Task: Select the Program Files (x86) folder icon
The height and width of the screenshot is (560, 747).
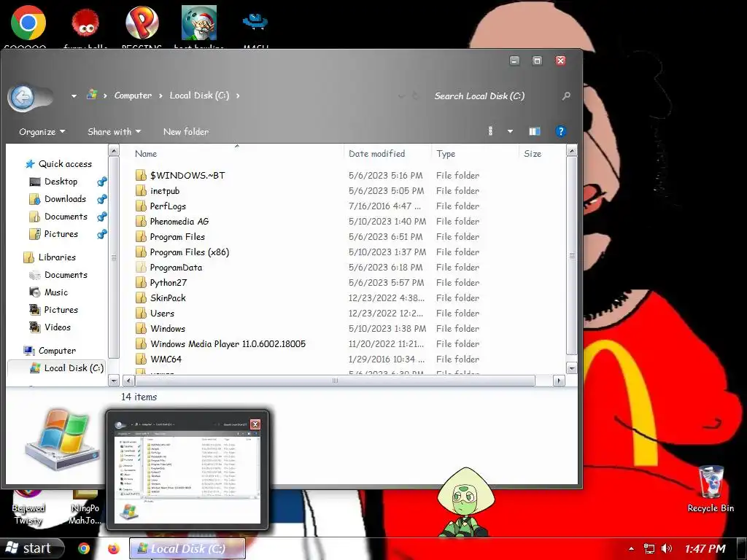Action: (141, 252)
